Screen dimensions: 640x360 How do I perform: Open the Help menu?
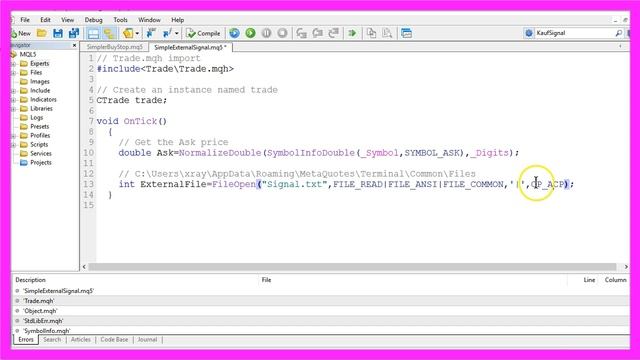[x=178, y=20]
